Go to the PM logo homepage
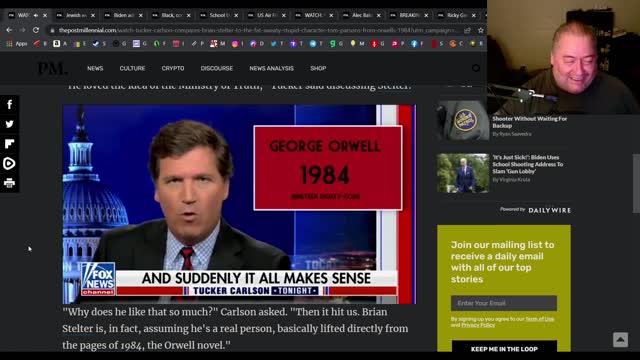The height and width of the screenshot is (360, 640). pos(53,68)
